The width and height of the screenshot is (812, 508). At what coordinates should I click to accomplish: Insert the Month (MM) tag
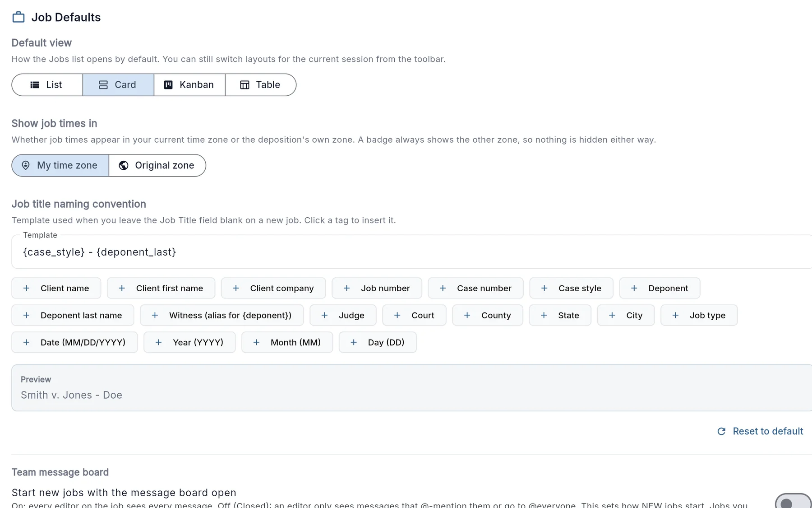point(287,342)
